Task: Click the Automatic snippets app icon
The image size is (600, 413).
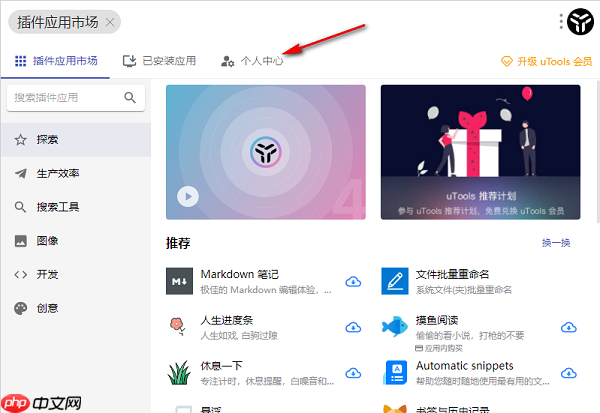Action: pos(395,372)
